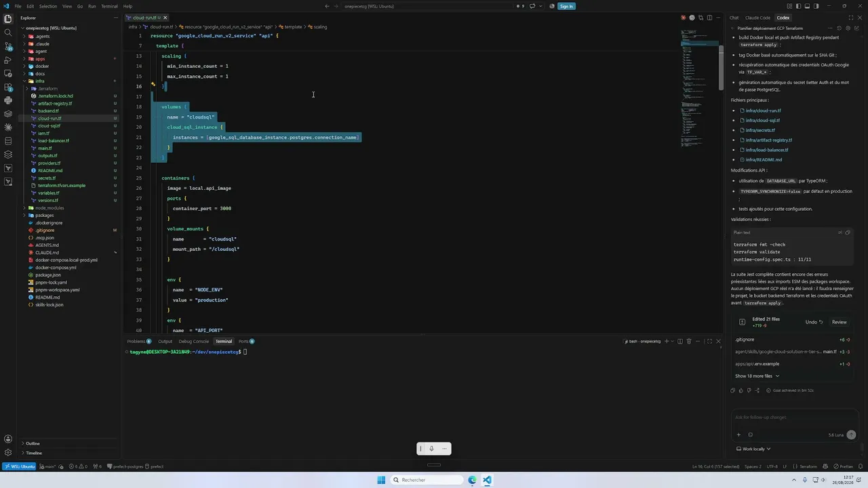Click the lightbulb code action on line 16
Image resolution: width=868 pixels, height=488 pixels.
point(153,85)
